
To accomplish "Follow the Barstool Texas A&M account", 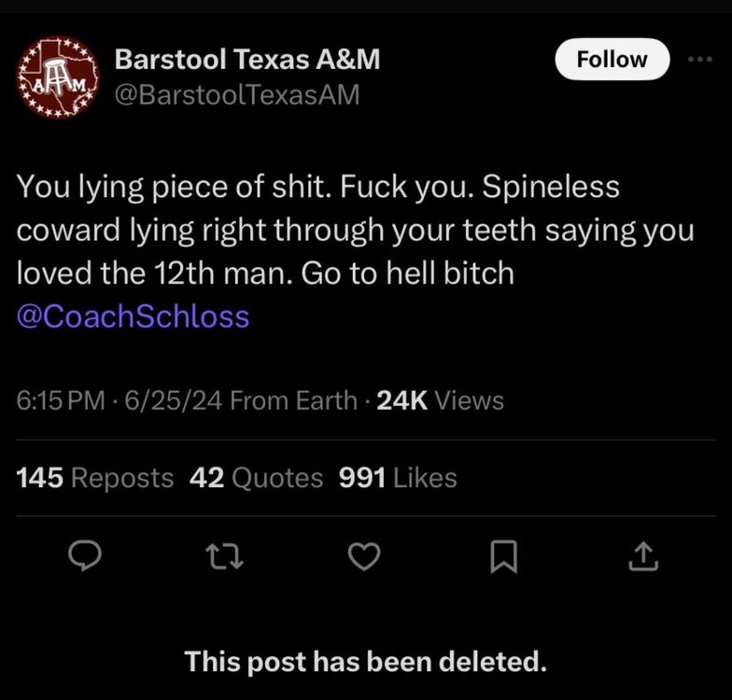I will tap(612, 59).
